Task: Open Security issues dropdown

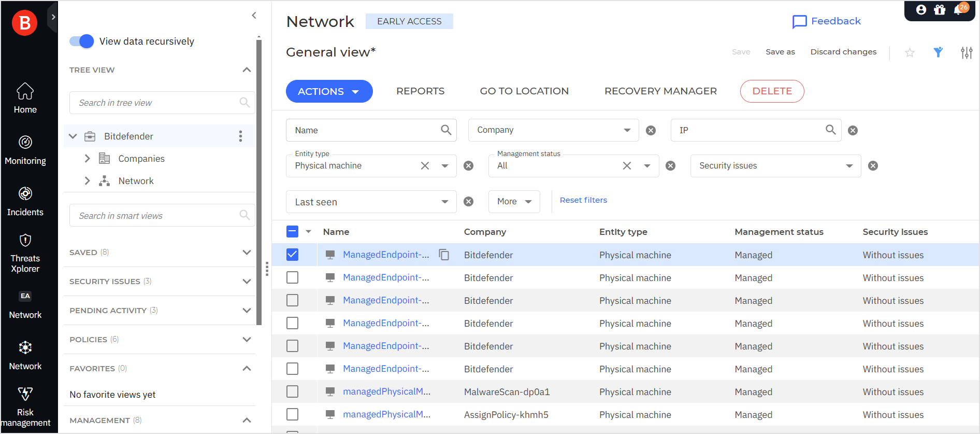Action: [775, 165]
